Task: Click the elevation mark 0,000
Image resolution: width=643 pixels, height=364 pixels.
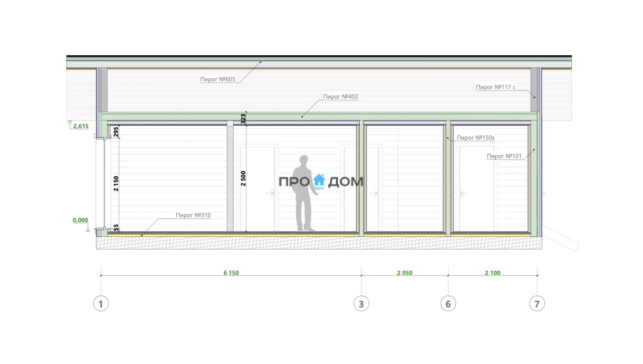Action: 80,220
